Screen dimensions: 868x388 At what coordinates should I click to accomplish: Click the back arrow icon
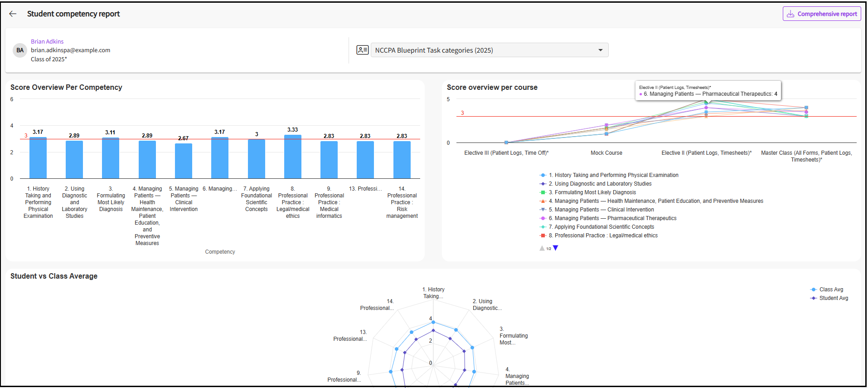(13, 14)
